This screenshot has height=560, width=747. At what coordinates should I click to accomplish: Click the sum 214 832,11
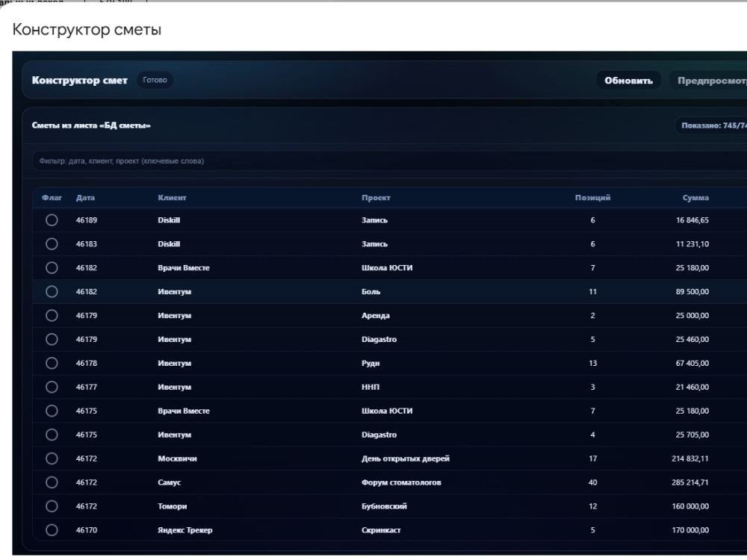690,458
